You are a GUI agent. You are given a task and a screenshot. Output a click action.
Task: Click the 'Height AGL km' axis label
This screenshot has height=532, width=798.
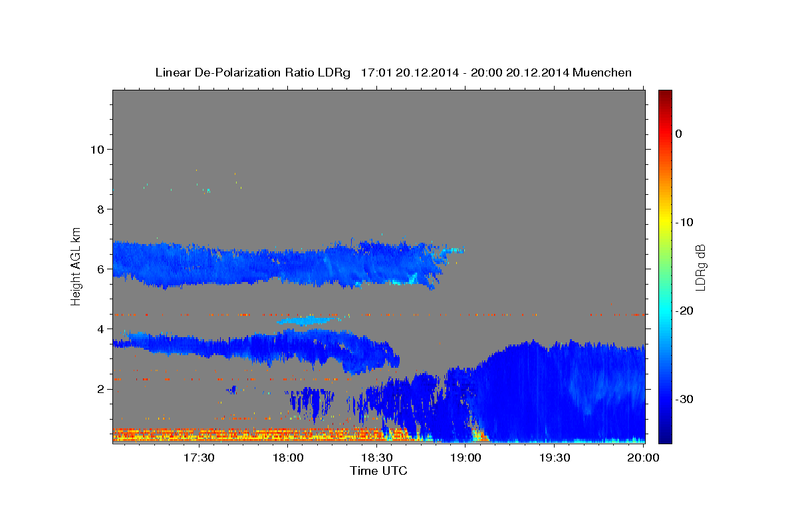(x=76, y=266)
